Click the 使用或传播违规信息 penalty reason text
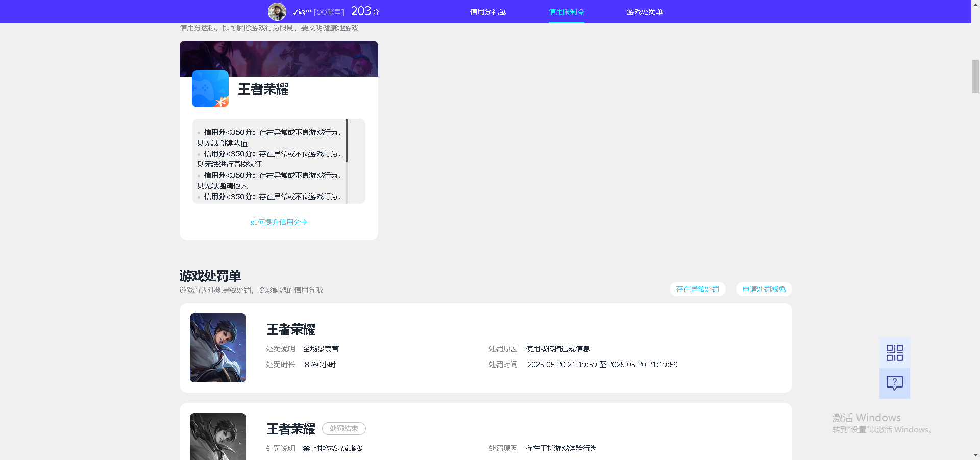 pos(557,349)
